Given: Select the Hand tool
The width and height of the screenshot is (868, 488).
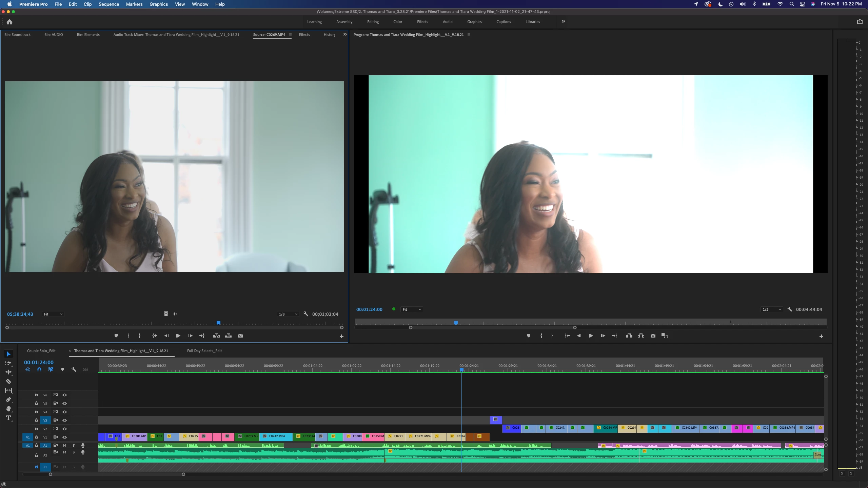Looking at the screenshot, I should point(8,409).
